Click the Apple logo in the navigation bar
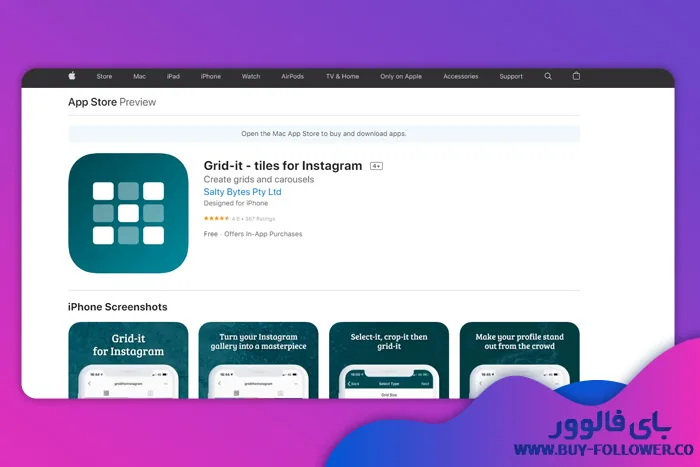This screenshot has width=700, height=467. tap(72, 76)
